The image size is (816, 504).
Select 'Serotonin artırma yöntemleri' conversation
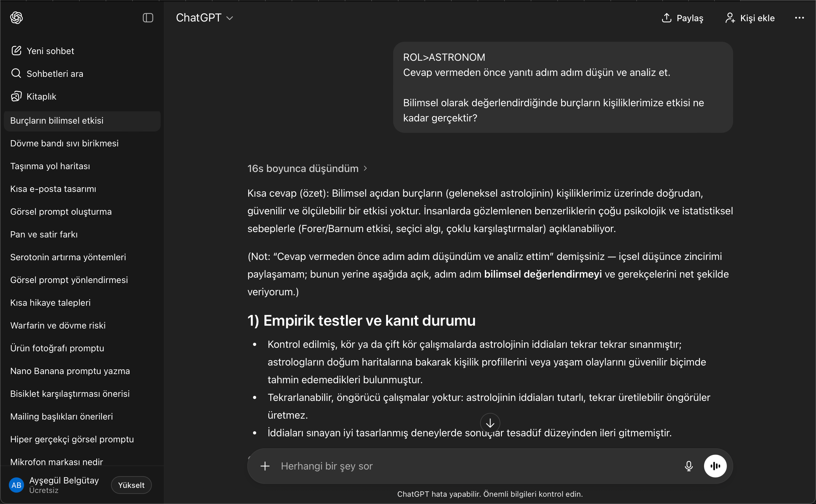[68, 257]
